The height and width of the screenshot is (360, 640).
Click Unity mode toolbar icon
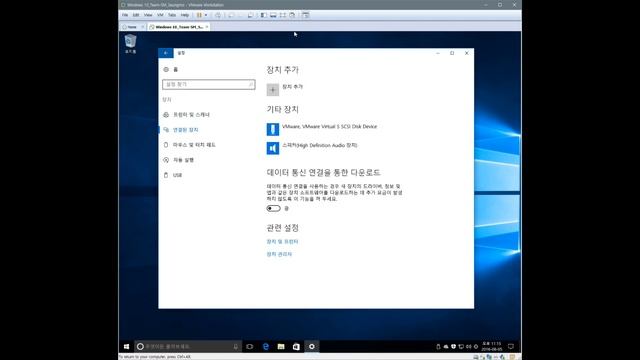(292, 15)
